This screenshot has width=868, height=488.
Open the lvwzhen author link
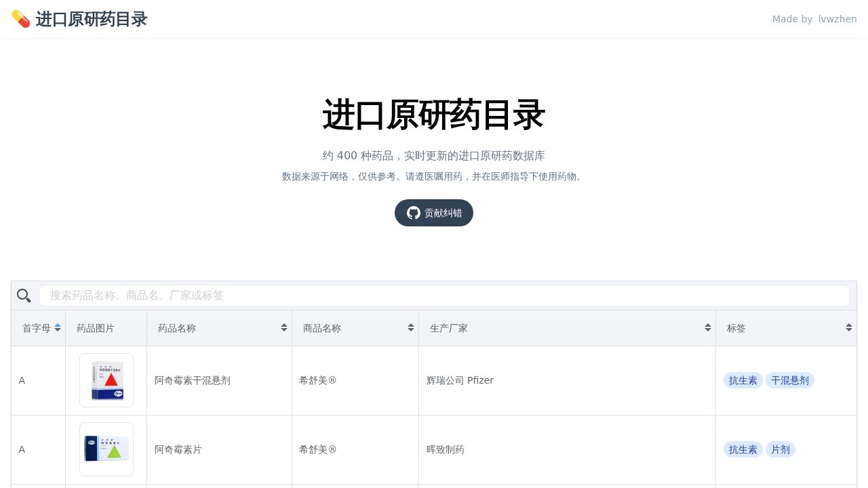pos(837,19)
